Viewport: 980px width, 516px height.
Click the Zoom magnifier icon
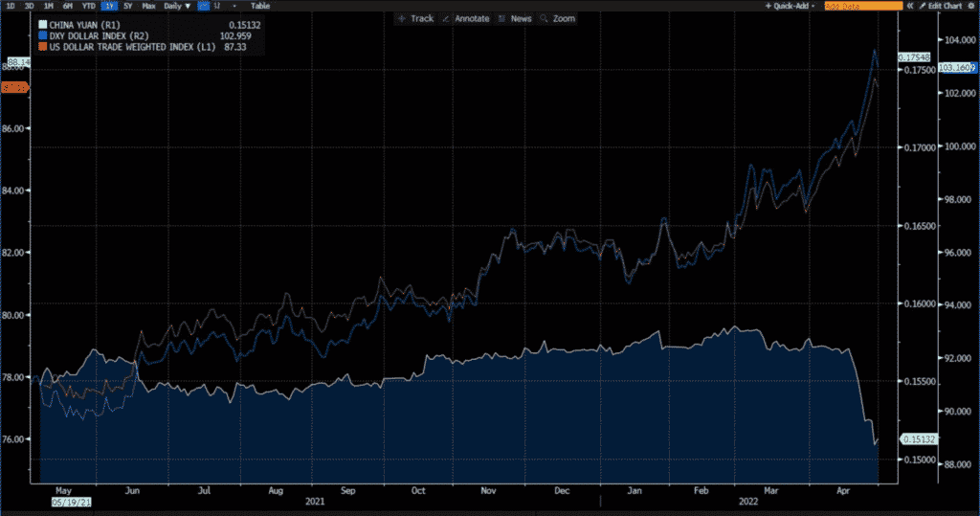pyautogui.click(x=544, y=19)
